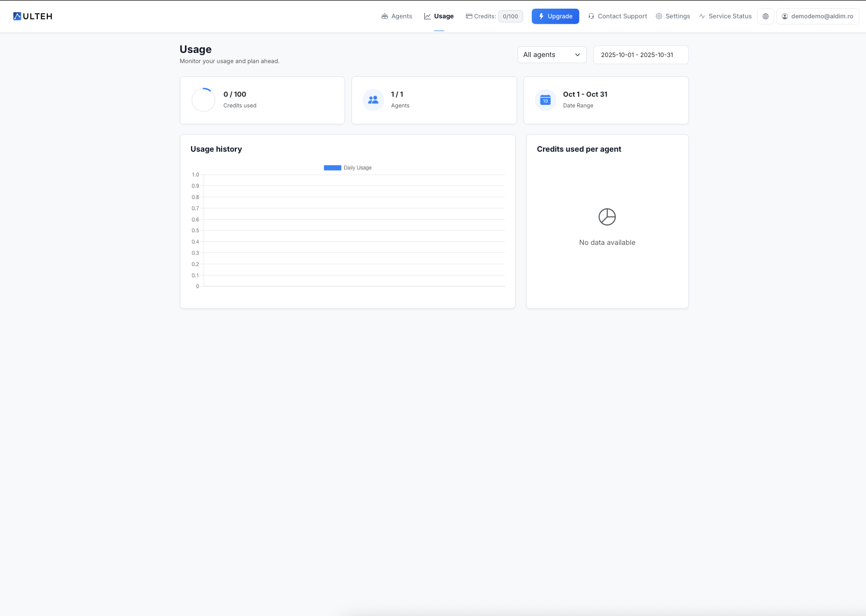Open the date range picker field

click(x=640, y=54)
